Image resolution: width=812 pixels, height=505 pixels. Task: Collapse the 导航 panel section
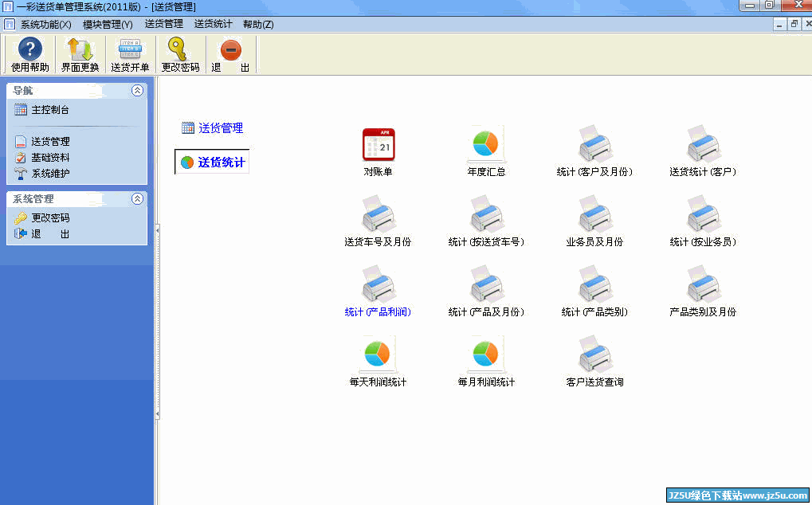click(137, 91)
